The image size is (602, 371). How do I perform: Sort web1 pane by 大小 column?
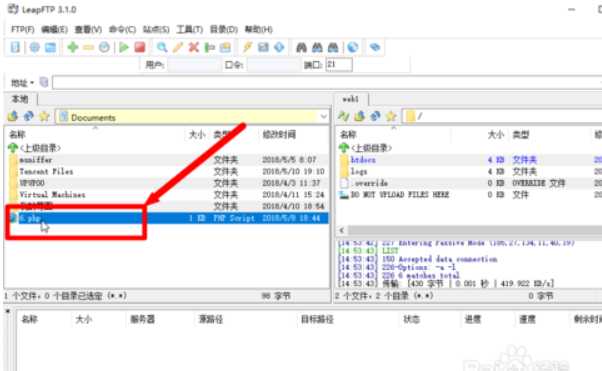(496, 134)
